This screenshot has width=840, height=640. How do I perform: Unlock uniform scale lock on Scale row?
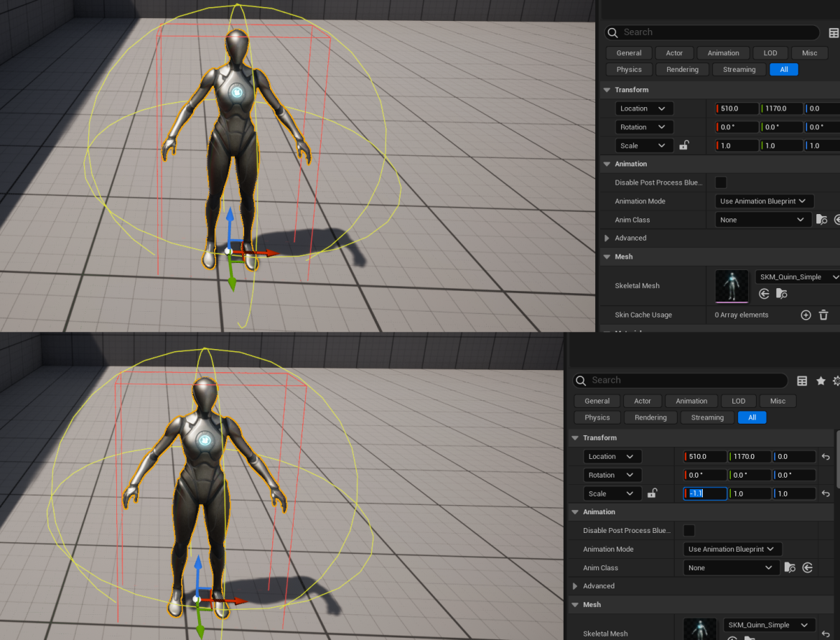pos(683,145)
